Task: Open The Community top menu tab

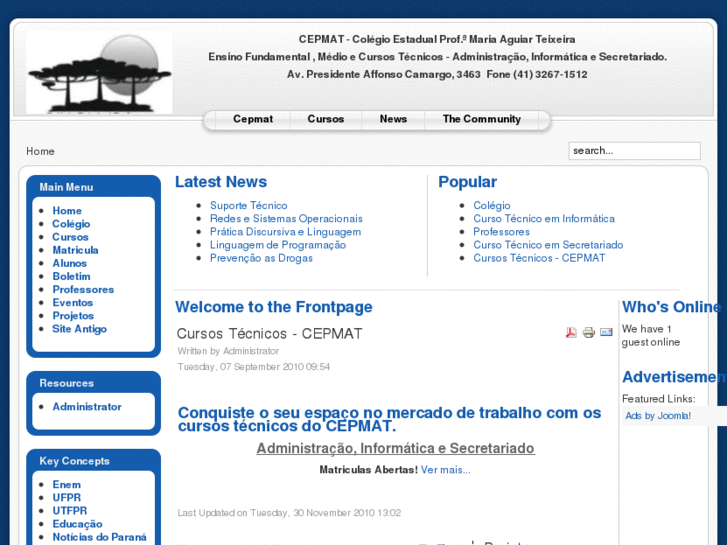Action: point(481,119)
